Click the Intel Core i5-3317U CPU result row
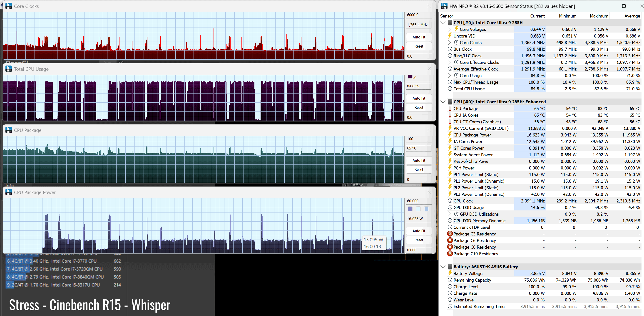The image size is (644, 316). pyautogui.click(x=64, y=285)
